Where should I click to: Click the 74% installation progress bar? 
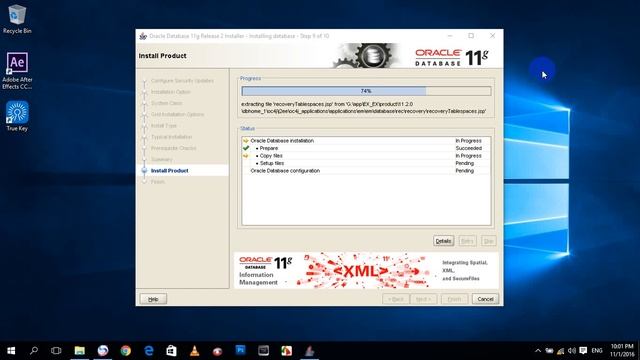tap(366, 91)
